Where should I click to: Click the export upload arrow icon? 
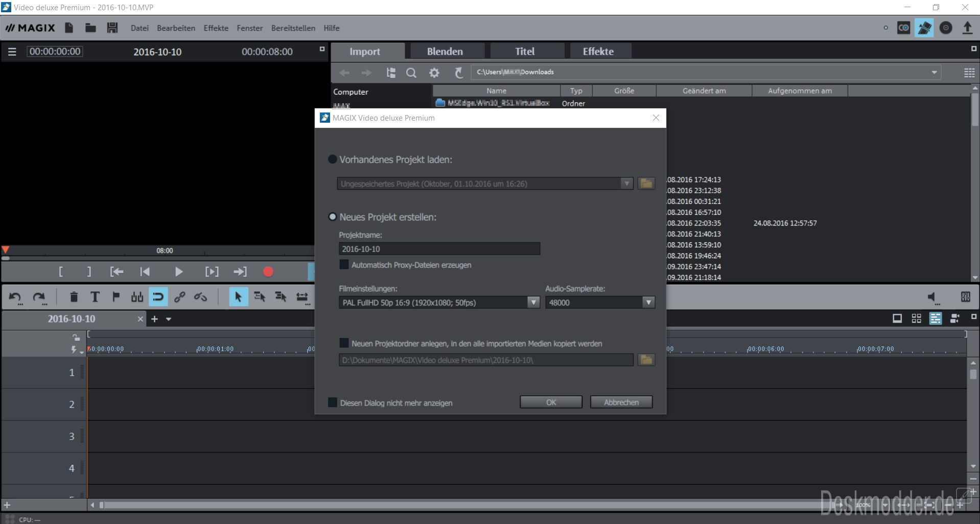click(x=967, y=28)
